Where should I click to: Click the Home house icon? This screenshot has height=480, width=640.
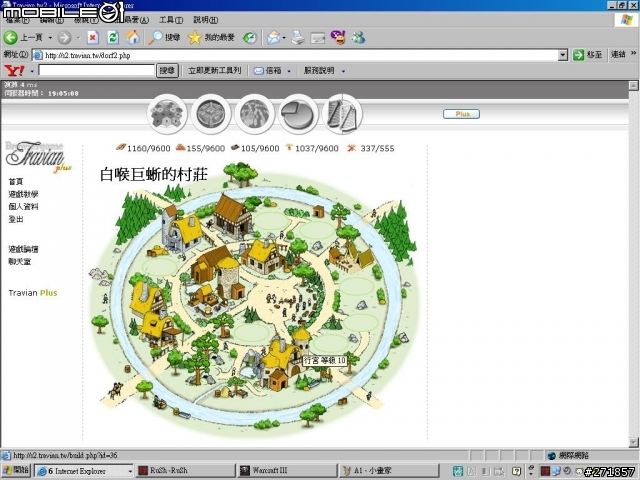coord(133,38)
